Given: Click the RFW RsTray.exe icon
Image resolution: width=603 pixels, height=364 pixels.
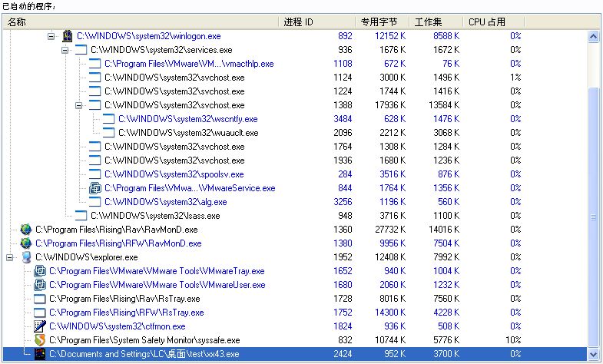Looking at the screenshot, I should [x=40, y=313].
